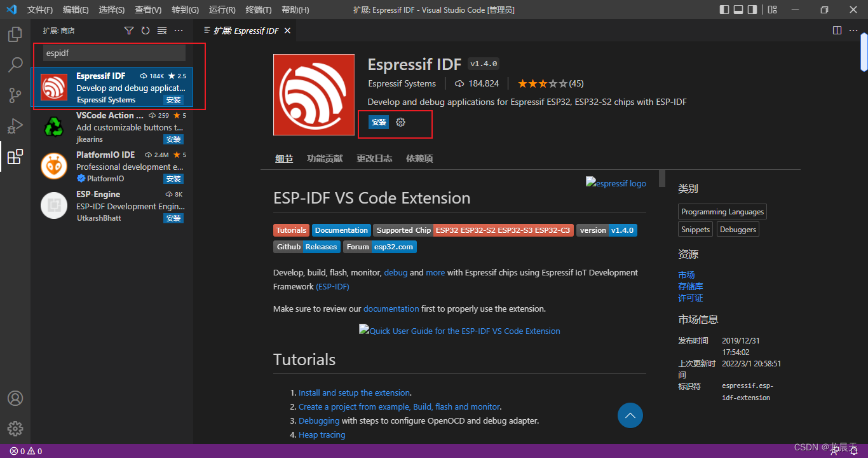Open the 市场 resource link
Screen dimensions: 868x458
pyautogui.click(x=686, y=275)
